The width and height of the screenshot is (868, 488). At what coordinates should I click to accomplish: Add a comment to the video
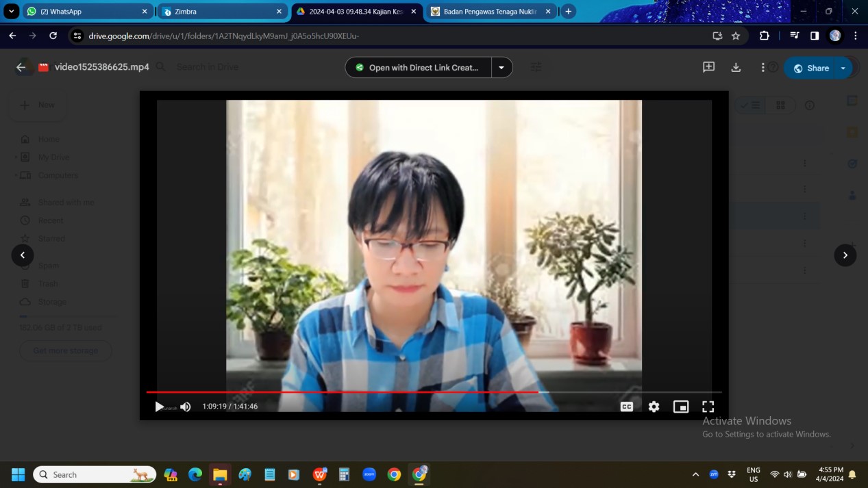[708, 67]
